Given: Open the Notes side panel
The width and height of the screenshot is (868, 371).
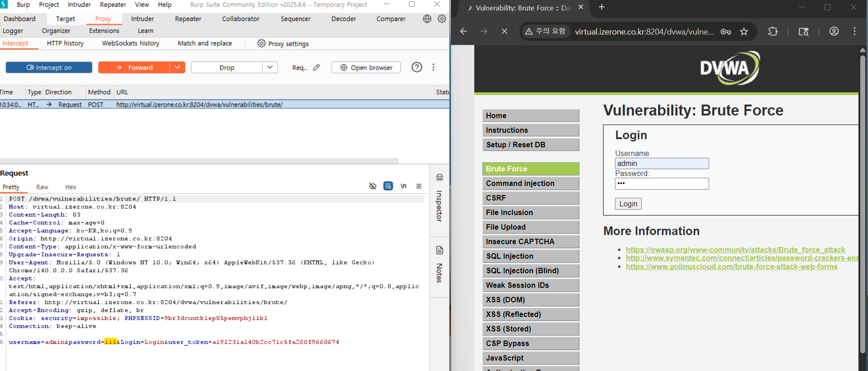Looking at the screenshot, I should click(x=440, y=265).
